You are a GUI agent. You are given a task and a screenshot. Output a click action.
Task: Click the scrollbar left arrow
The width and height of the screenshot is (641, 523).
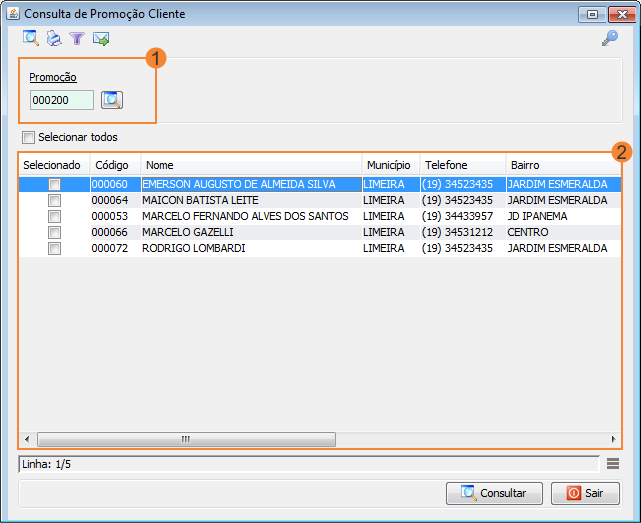tap(27, 440)
